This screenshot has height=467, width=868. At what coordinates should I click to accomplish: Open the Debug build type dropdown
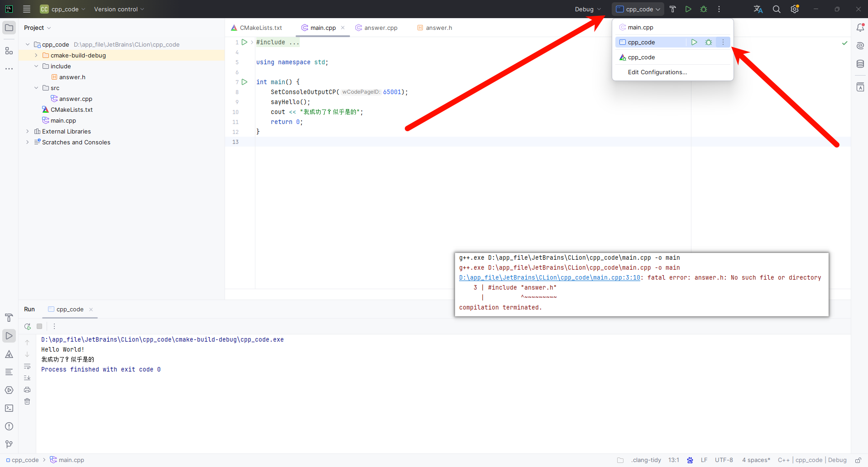(x=587, y=9)
